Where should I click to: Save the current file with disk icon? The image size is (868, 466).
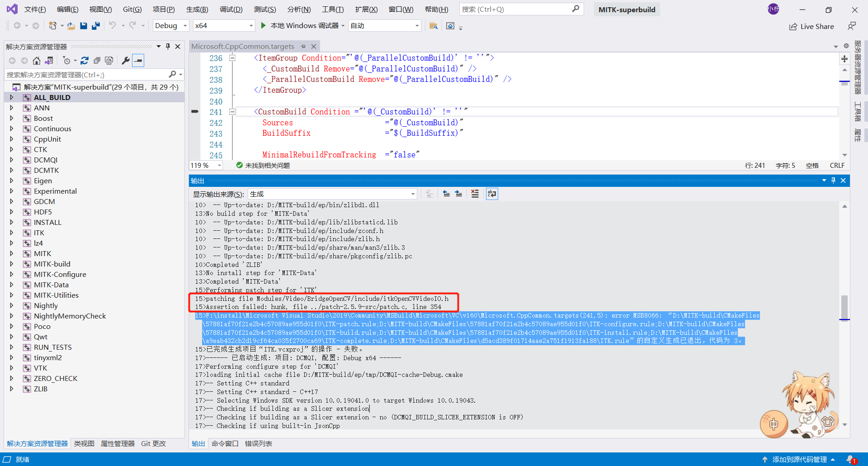coord(84,26)
